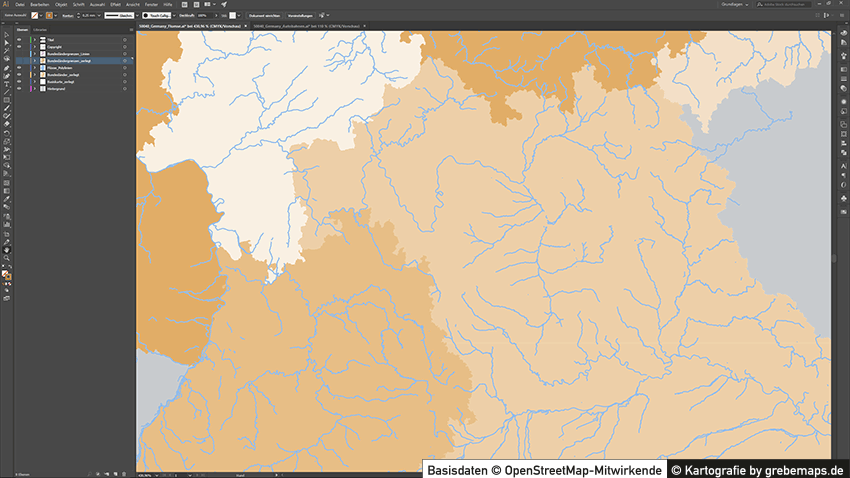Toggle visibility of the Copyright layer
850x478 pixels.
[19, 46]
